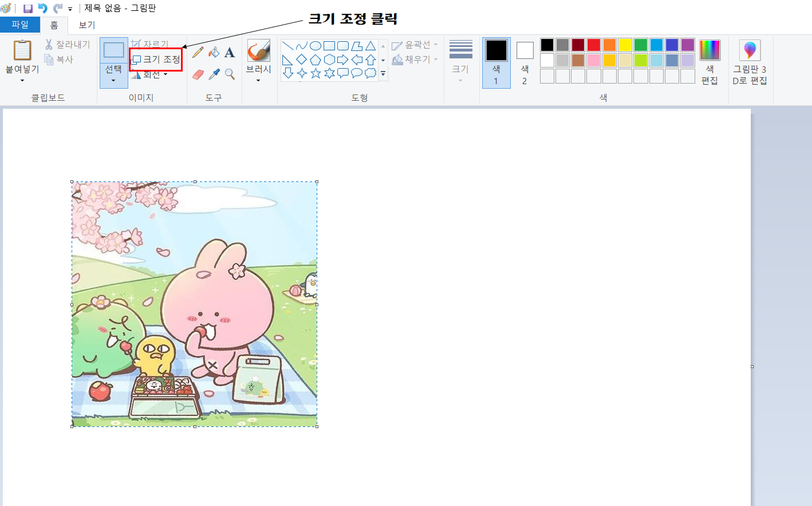The image size is (812, 506).
Task: Choose the Hexagon shape
Action: 329,60
